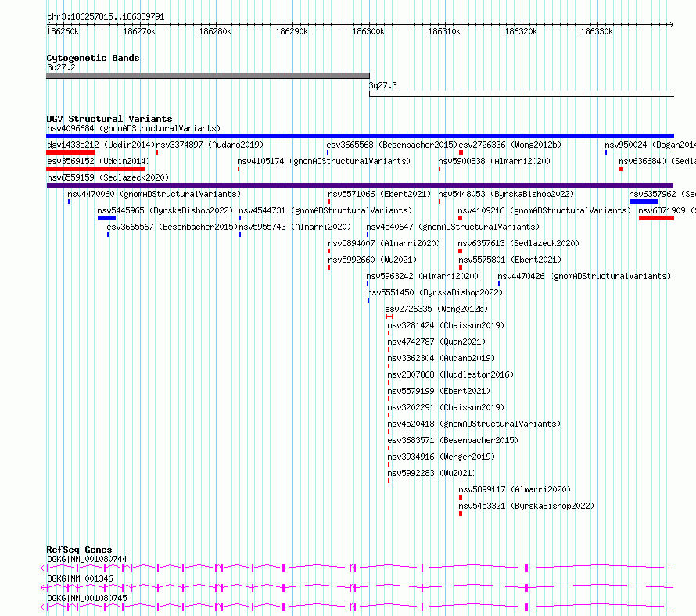Screen dimensions: 696x616
Task: Click the DGV Structural Variants track title
Action: pos(109,119)
